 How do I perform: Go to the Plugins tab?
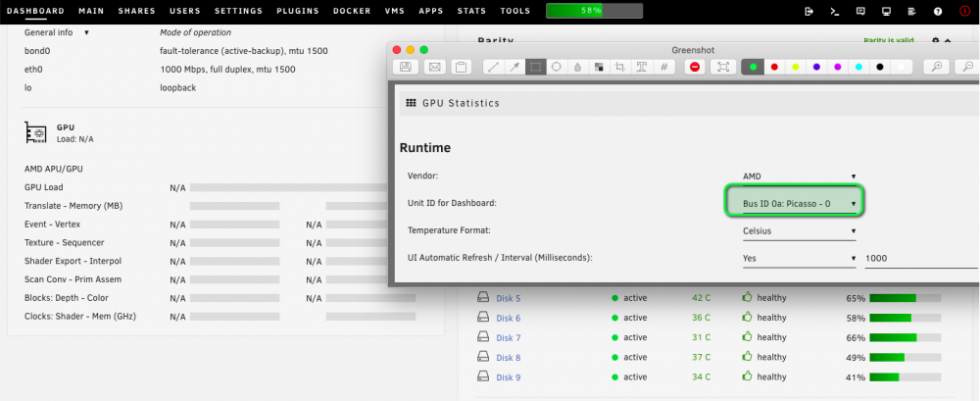298,11
